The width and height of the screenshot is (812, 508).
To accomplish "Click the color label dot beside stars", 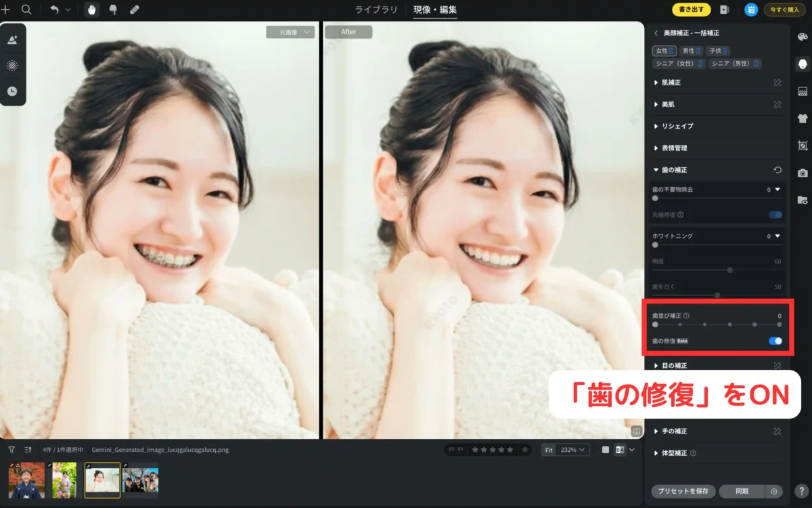I will pyautogui.click(x=524, y=450).
